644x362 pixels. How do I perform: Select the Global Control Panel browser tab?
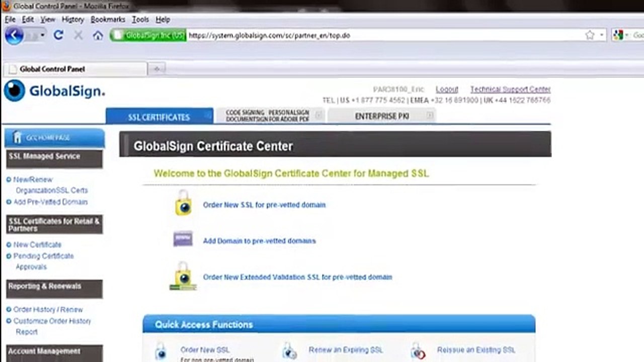(x=75, y=69)
